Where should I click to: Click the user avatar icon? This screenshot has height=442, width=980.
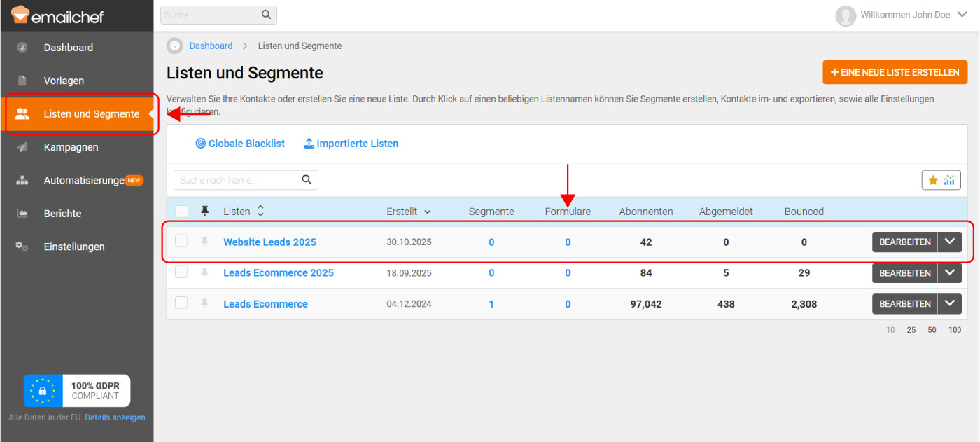(x=846, y=15)
